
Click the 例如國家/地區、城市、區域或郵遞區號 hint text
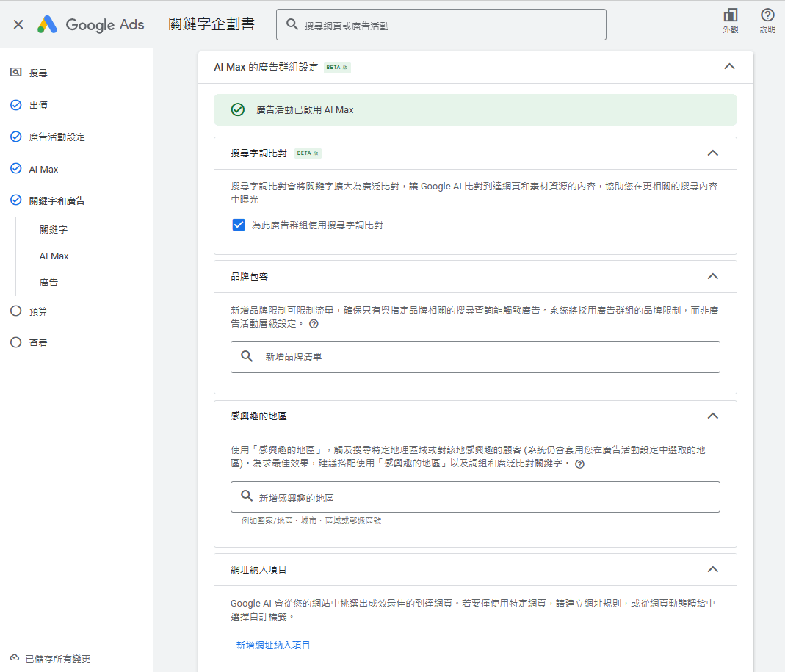[311, 521]
